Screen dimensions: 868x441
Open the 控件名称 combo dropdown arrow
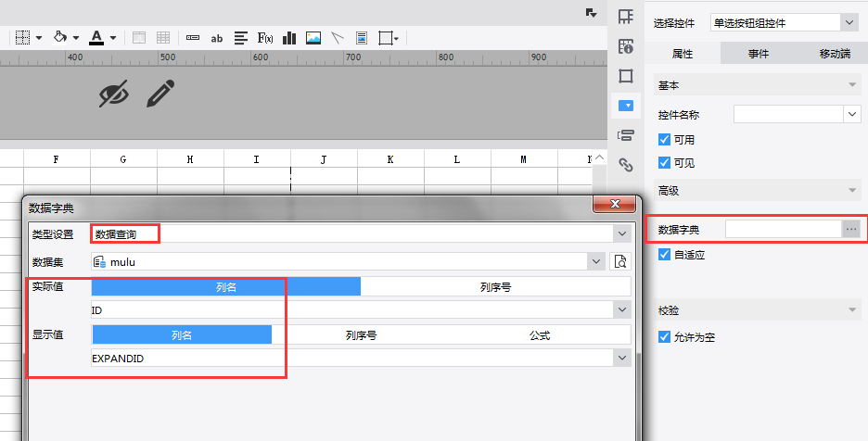pyautogui.click(x=852, y=114)
